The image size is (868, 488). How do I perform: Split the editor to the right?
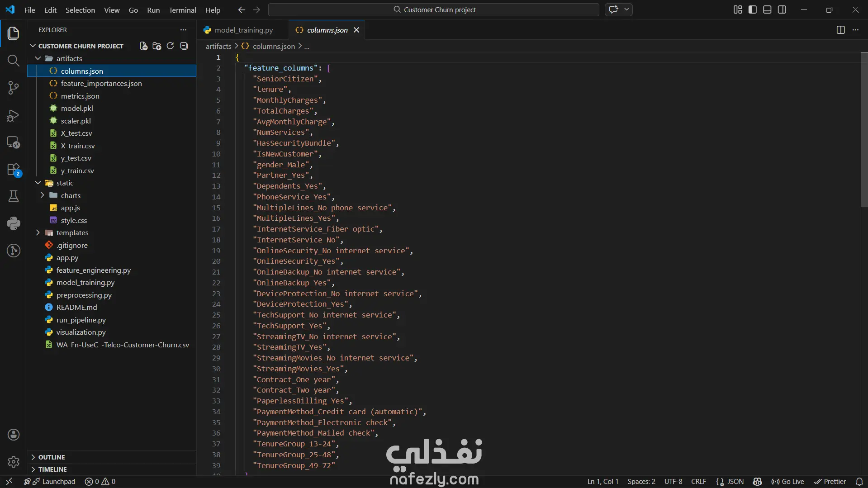pos(840,30)
